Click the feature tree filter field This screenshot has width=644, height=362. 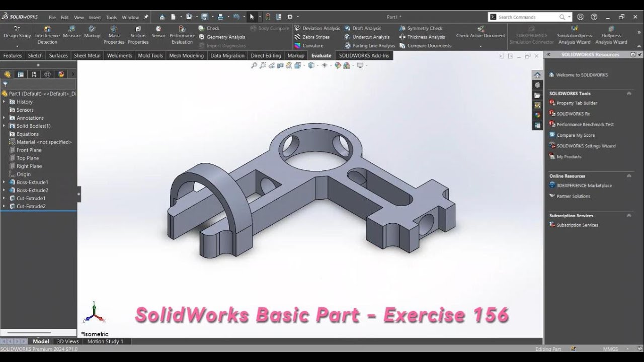click(38, 84)
